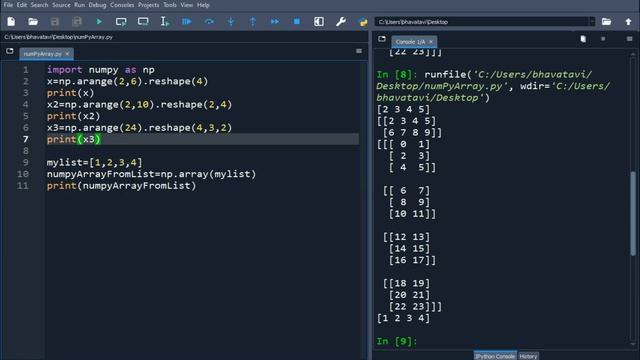Continue execution until next breakpoint icon
This screenshot has height=360, width=640.
click(x=275, y=22)
